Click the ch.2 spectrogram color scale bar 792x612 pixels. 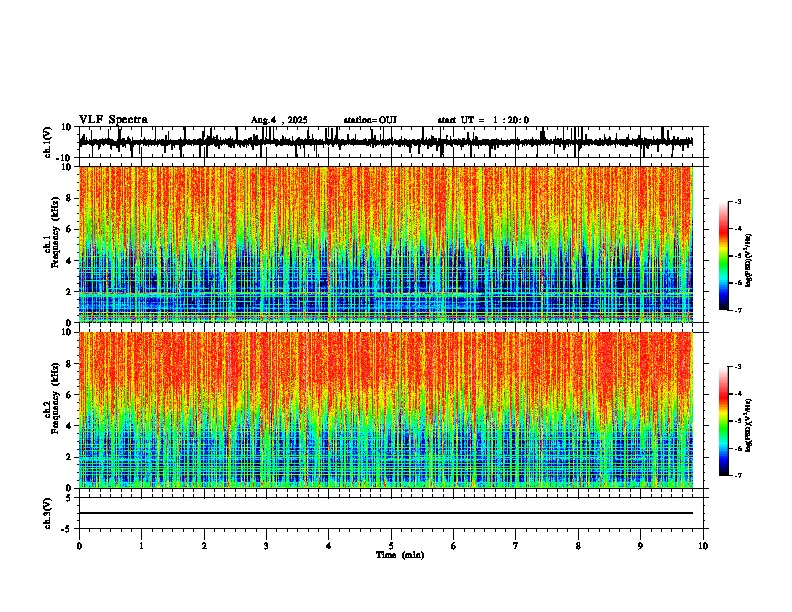(724, 421)
